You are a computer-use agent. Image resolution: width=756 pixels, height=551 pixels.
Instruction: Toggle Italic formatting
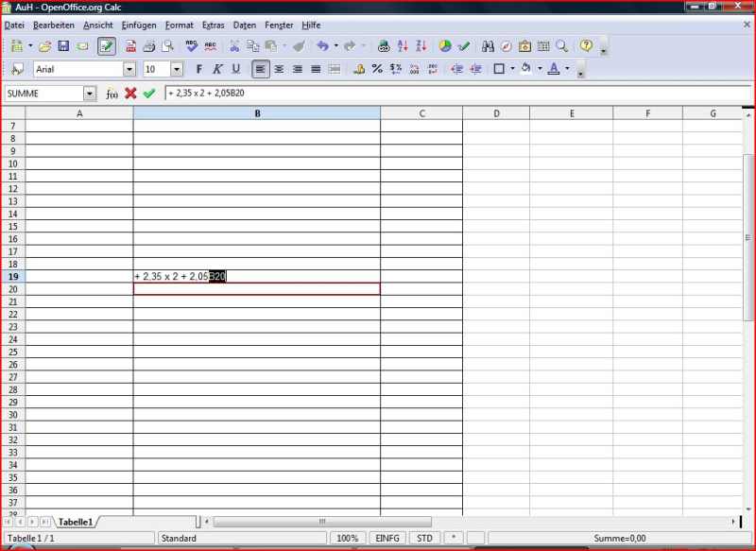click(x=216, y=69)
